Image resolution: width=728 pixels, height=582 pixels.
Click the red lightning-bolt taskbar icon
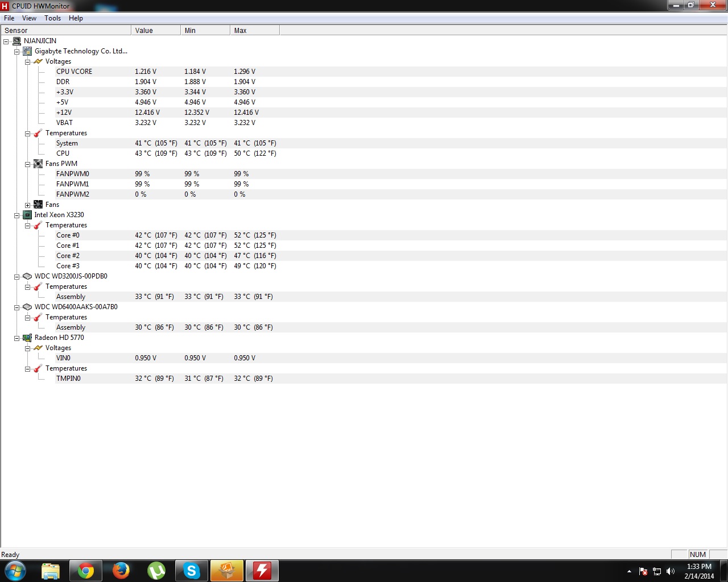pos(262,571)
